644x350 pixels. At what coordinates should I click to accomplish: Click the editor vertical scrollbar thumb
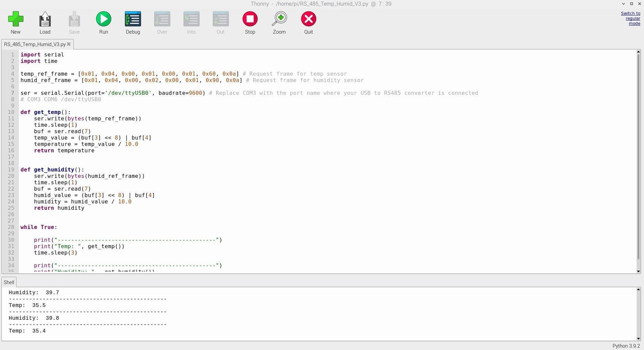pyautogui.click(x=638, y=156)
